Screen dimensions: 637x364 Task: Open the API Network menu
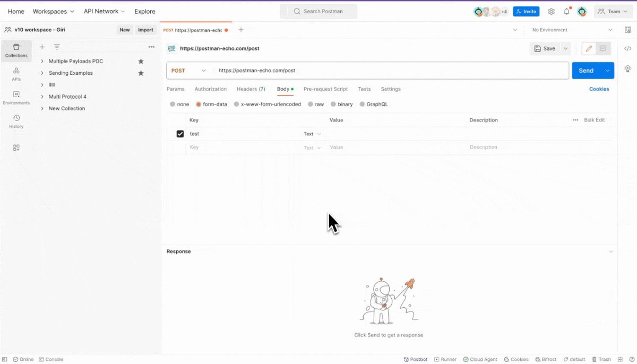coord(104,11)
